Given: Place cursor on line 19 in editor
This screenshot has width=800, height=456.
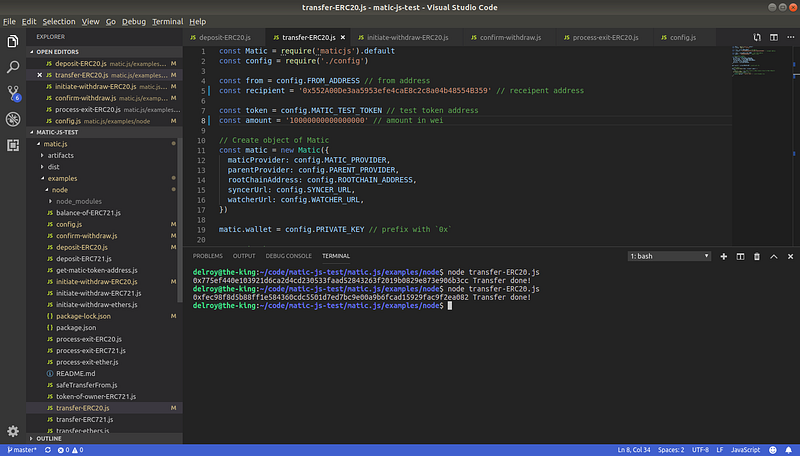Looking at the screenshot, I should (x=335, y=230).
